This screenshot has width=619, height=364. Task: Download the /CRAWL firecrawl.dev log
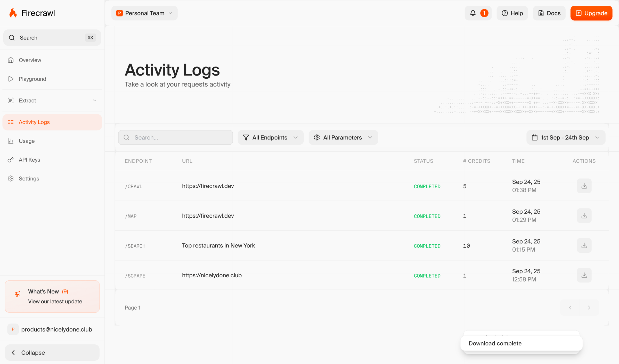click(584, 186)
